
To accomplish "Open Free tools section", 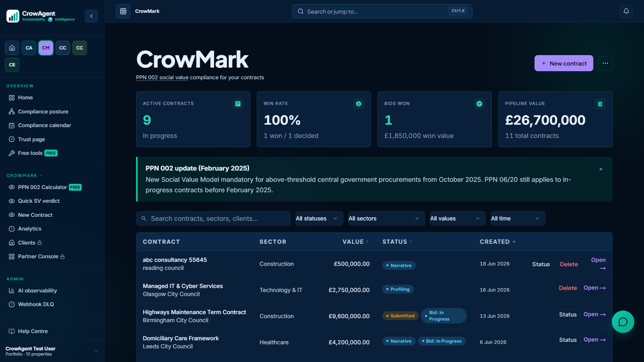I will pos(52,153).
